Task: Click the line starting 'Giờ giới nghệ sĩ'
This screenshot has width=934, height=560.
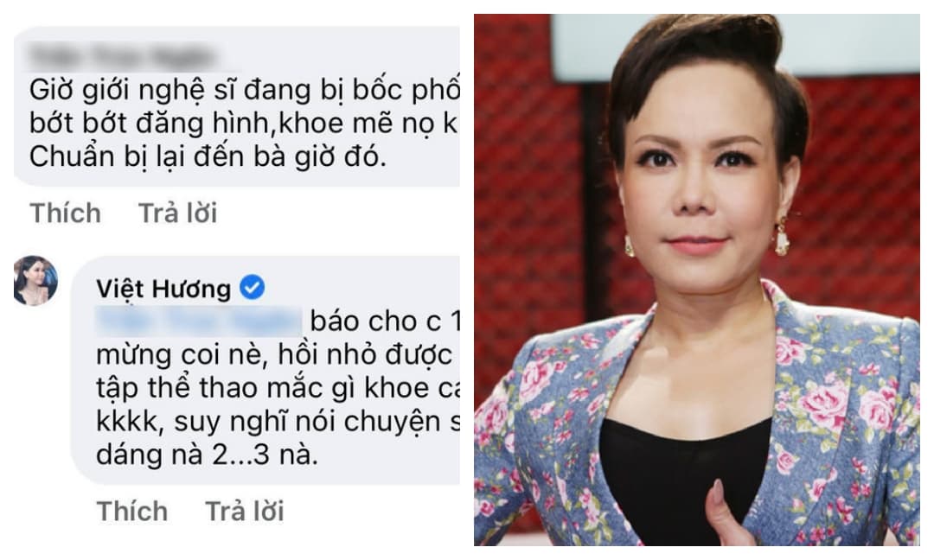Action: (x=244, y=91)
